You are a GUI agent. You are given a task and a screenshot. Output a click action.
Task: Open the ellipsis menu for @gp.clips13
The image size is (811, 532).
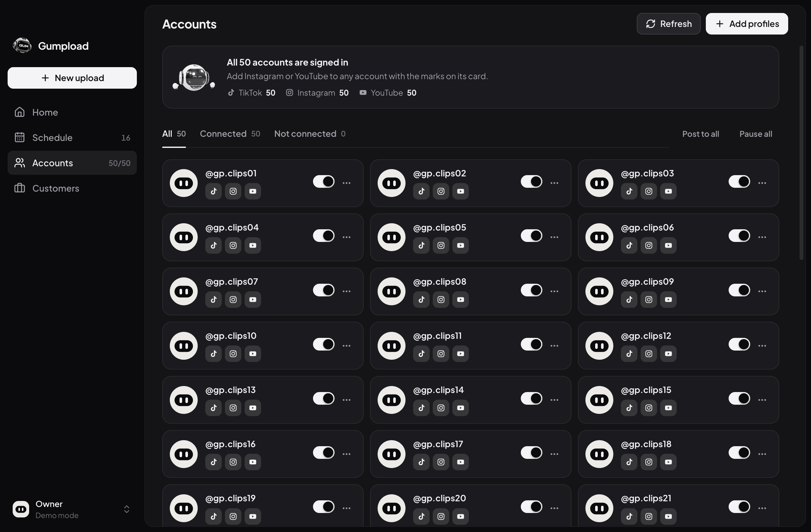pyautogui.click(x=347, y=400)
